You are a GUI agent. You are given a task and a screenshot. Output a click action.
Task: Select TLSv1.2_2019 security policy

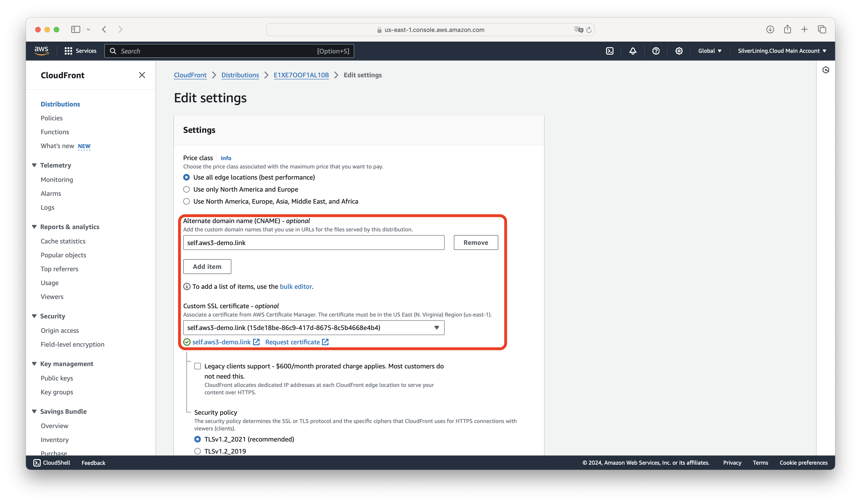[x=198, y=451]
